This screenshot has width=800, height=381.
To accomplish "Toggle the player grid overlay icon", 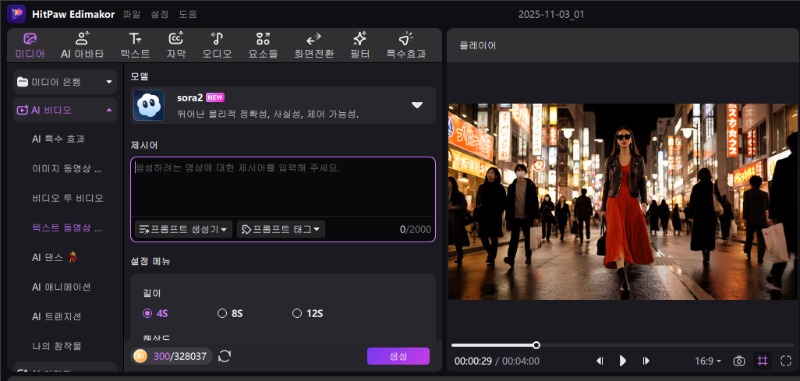I will (x=762, y=361).
